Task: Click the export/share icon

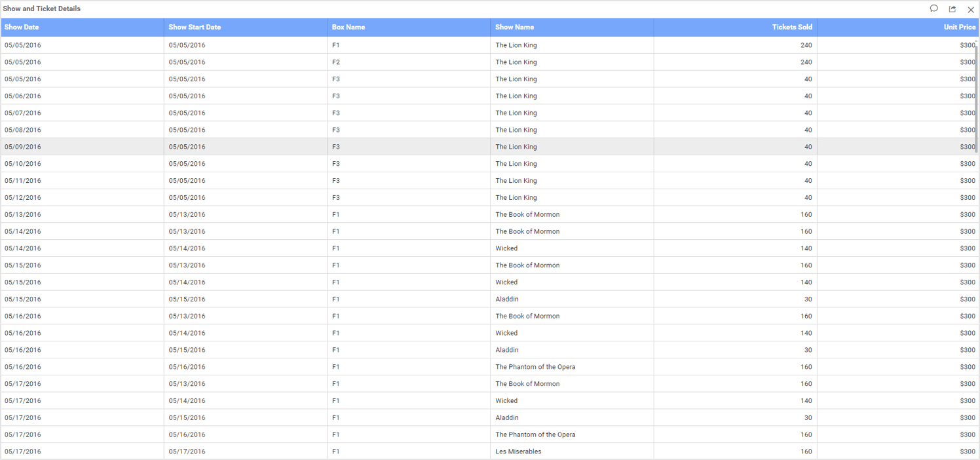Action: (952, 9)
